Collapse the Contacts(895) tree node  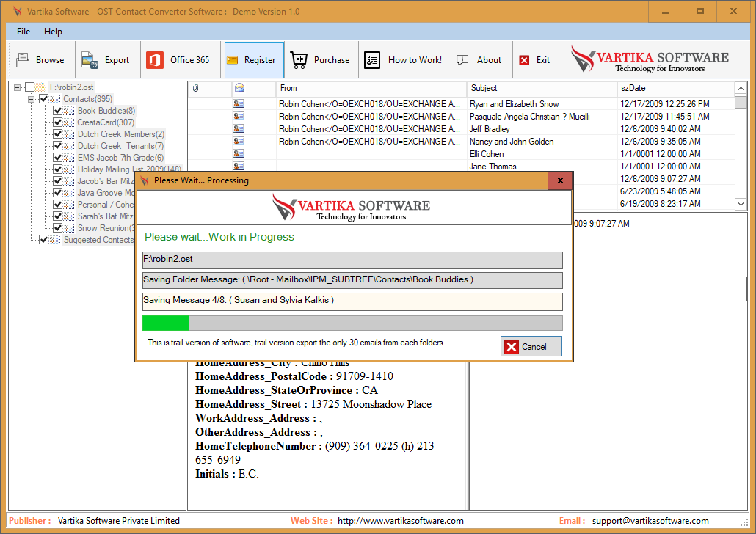point(32,99)
